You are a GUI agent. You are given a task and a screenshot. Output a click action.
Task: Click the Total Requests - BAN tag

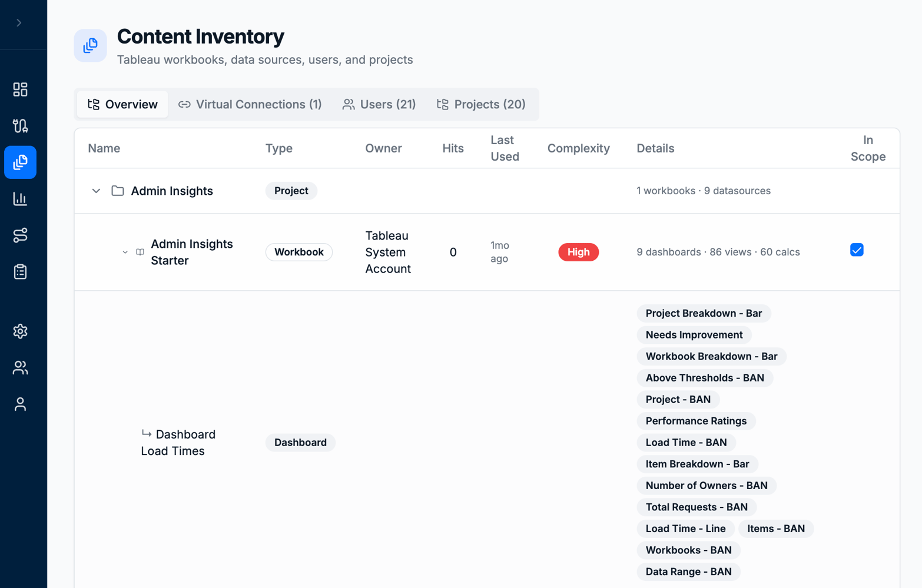point(697,507)
